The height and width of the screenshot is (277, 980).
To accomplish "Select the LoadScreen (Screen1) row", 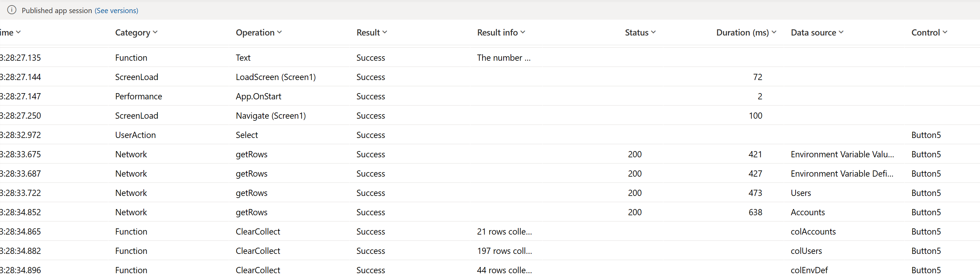I will pos(275,77).
